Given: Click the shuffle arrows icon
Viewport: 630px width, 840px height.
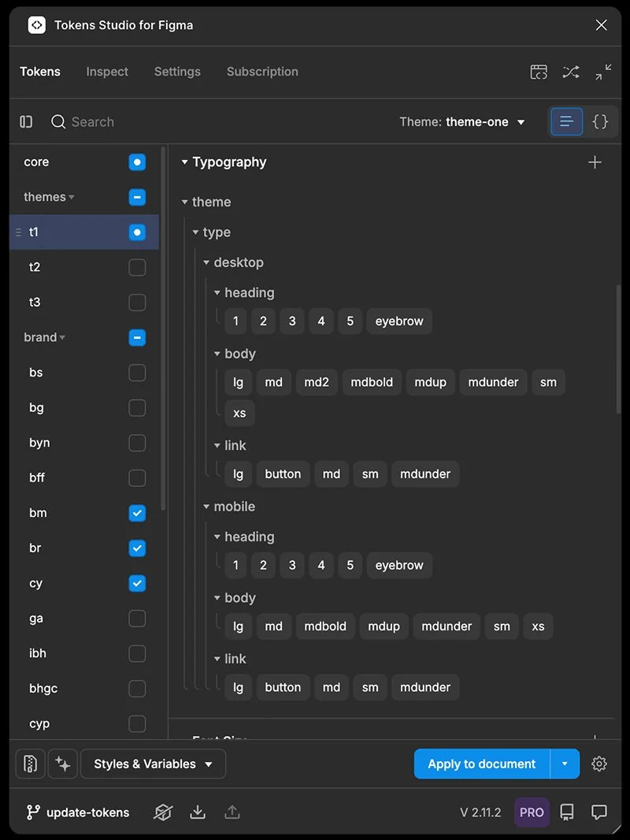Looking at the screenshot, I should [x=571, y=72].
